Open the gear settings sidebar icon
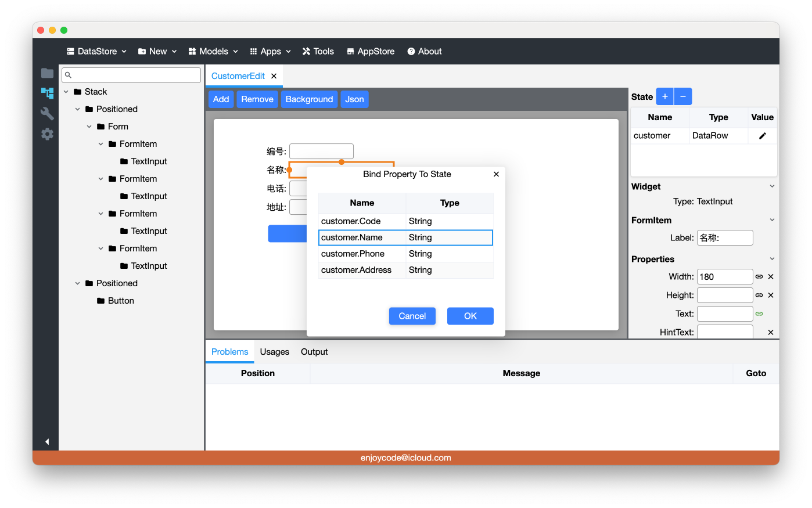 point(47,134)
